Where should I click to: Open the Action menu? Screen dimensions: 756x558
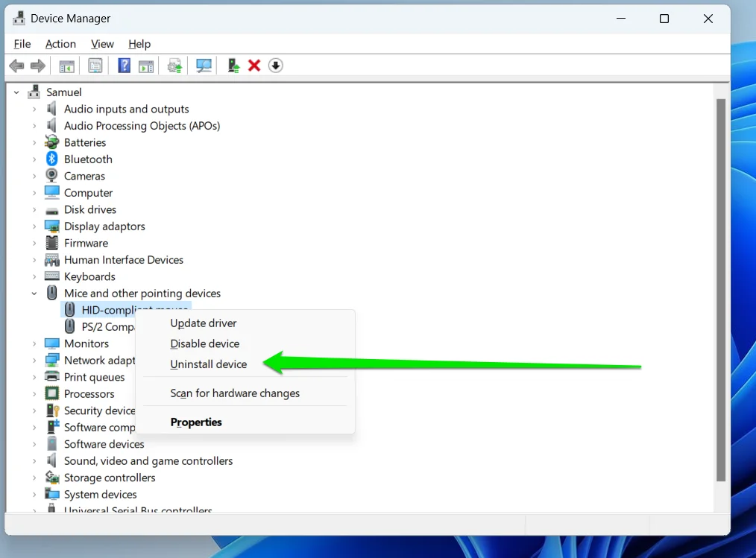point(60,44)
